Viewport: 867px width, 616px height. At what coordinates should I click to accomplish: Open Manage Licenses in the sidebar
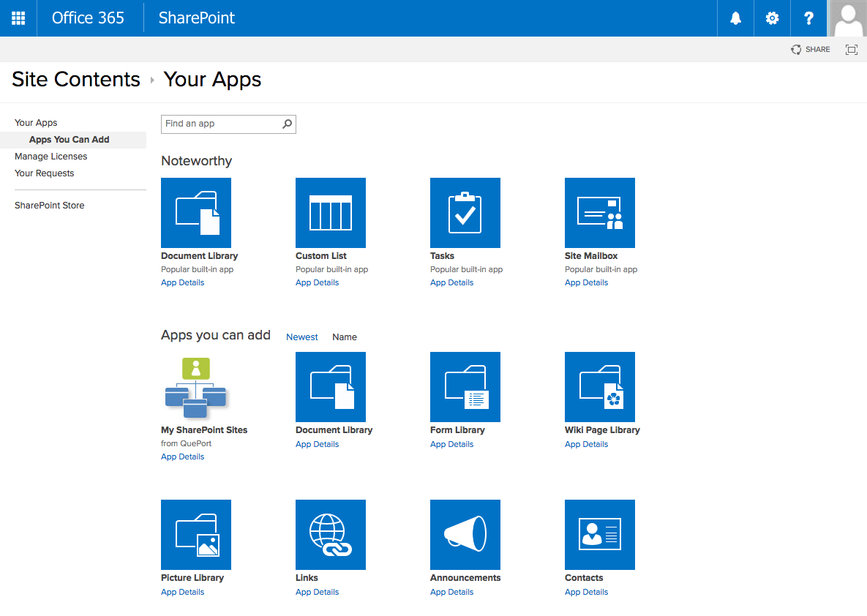click(51, 157)
